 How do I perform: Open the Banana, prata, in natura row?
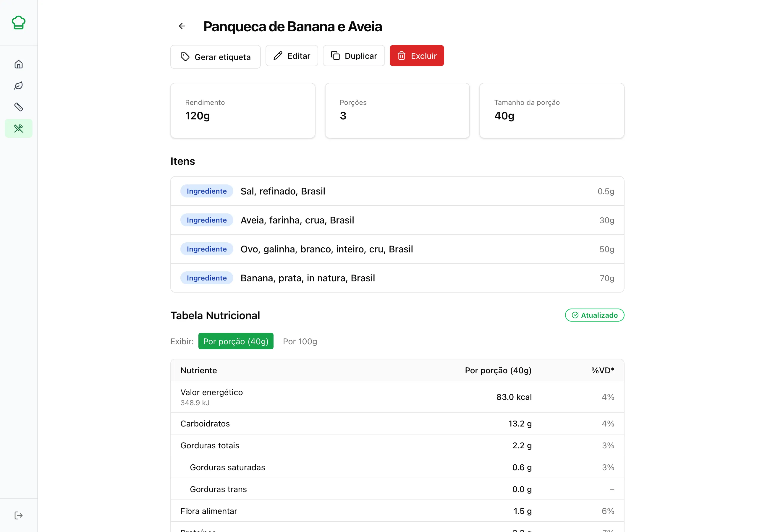pyautogui.click(x=397, y=278)
